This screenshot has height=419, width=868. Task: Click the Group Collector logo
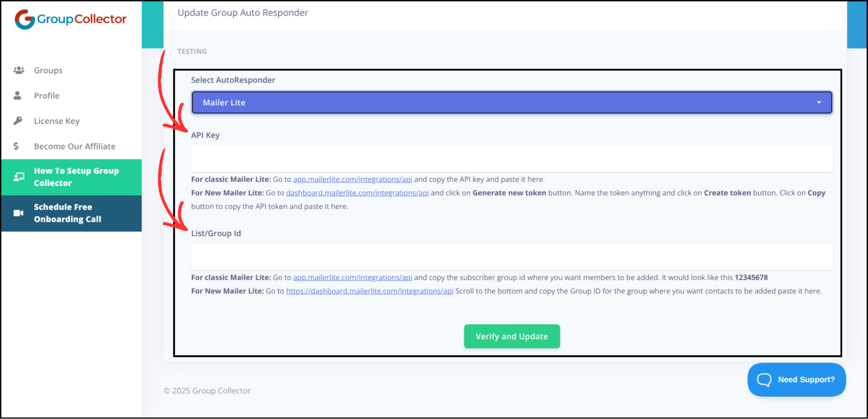(x=71, y=18)
